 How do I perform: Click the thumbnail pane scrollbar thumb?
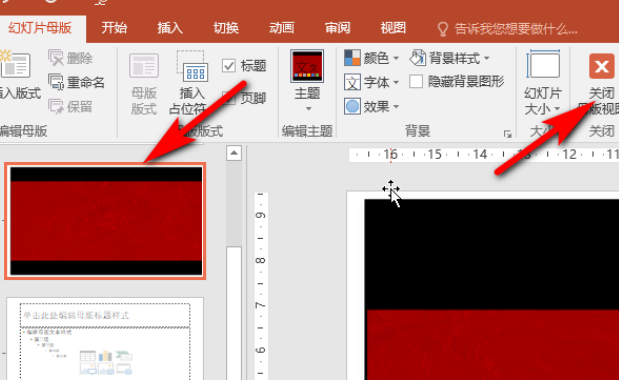(x=234, y=313)
